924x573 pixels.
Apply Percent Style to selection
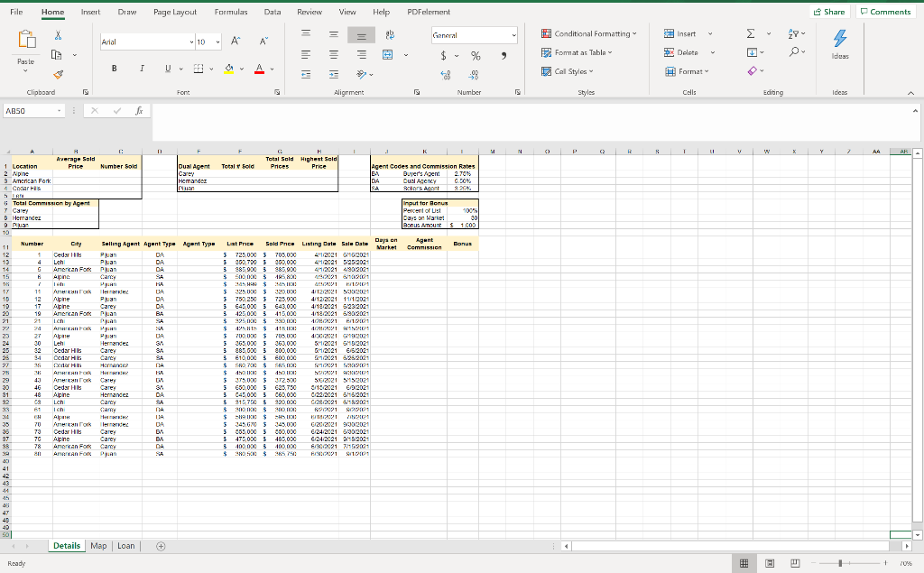(474, 55)
